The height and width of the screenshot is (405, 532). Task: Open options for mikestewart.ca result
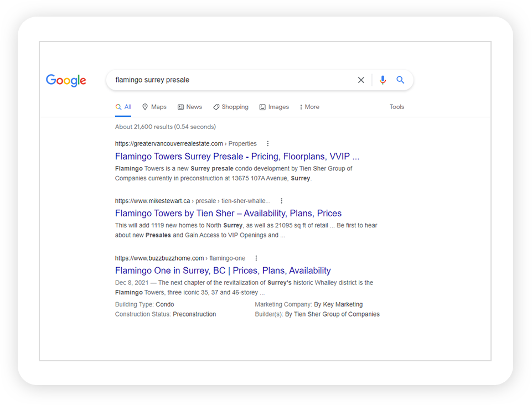(x=281, y=201)
